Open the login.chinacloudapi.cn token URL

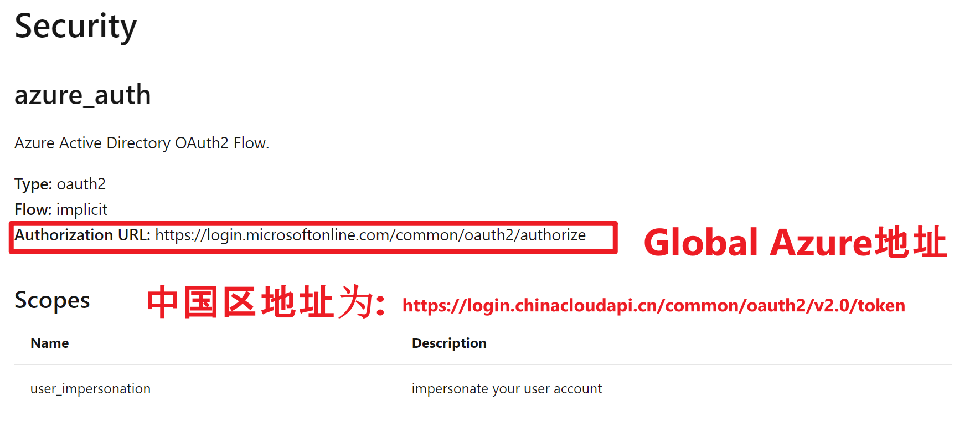point(654,305)
